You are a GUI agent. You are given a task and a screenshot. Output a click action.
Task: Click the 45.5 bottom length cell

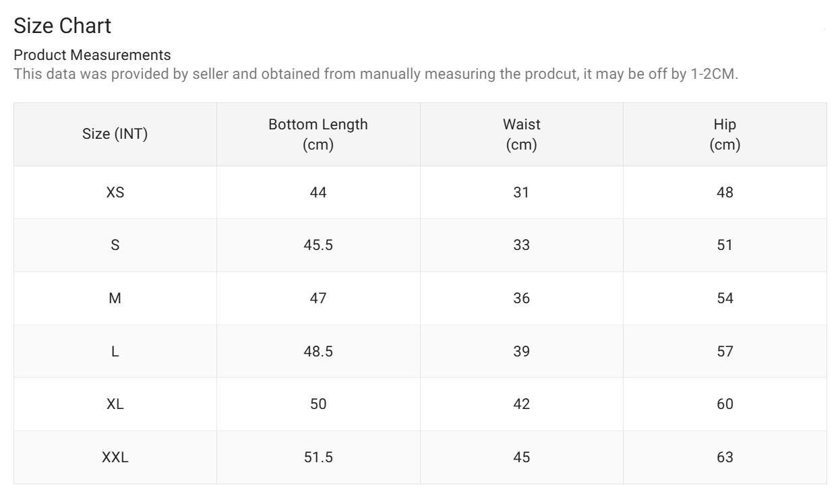point(318,245)
